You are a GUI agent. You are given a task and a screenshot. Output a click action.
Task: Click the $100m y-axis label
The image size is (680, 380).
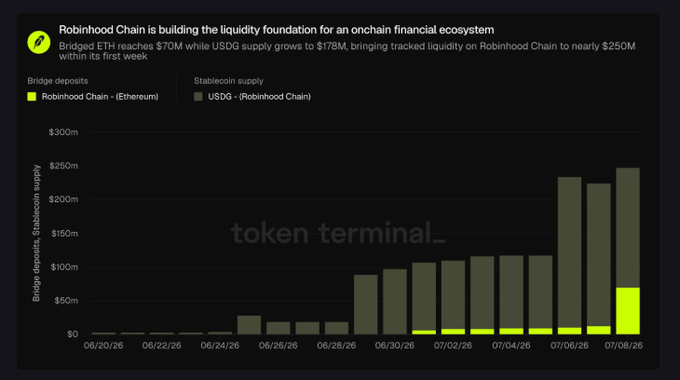click(x=64, y=267)
